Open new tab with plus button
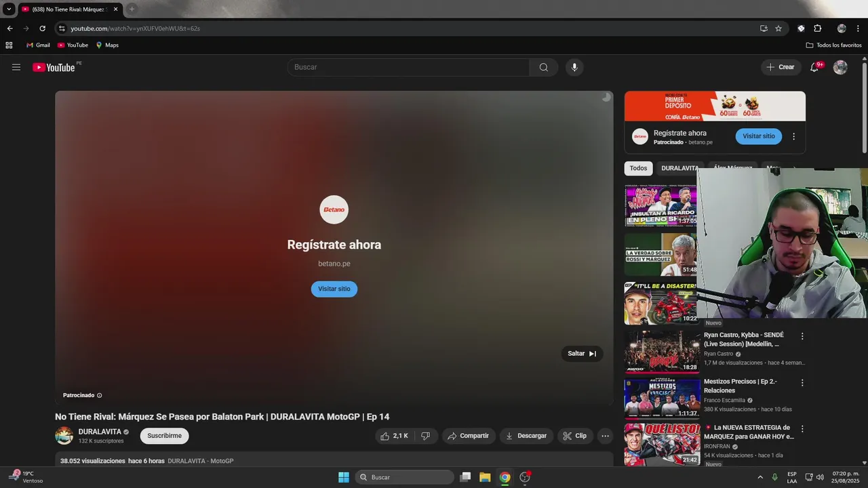Image resolution: width=868 pixels, height=488 pixels. click(x=132, y=9)
